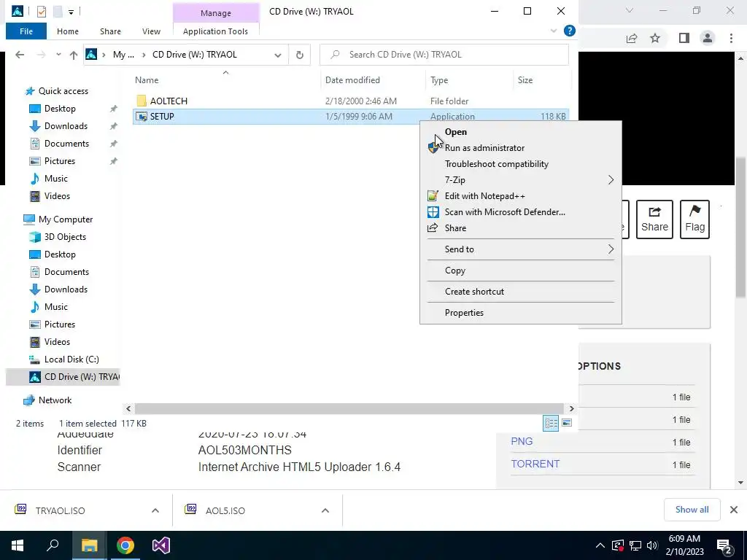Select the Application Tools tab
This screenshot has width=747, height=560.
(x=215, y=31)
